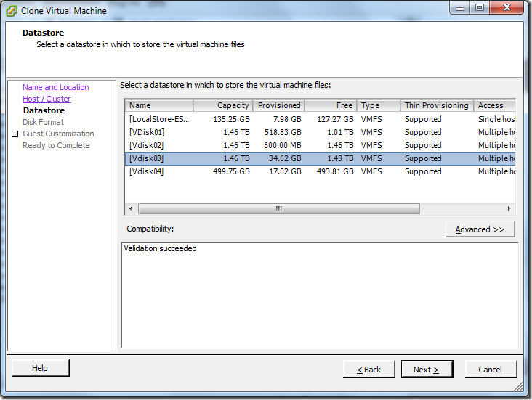Screen dimensions: 532x400
Task: Click the Clone Virtual Machine title icon
Action: (12, 11)
